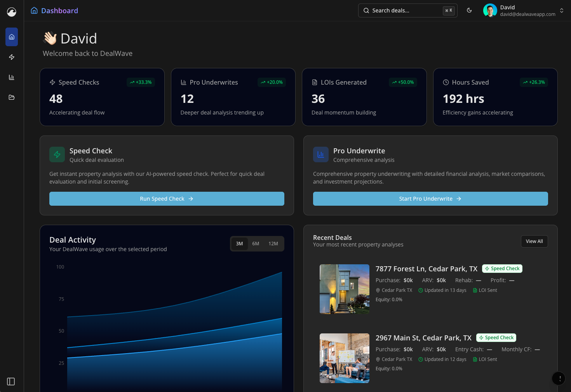Click the Recent Deals heading

click(x=333, y=238)
